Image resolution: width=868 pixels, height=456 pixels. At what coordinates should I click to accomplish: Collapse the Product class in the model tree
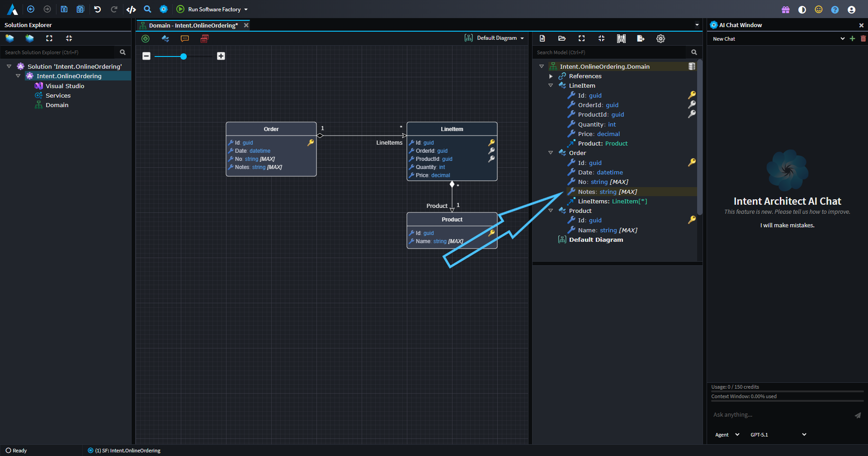point(551,211)
